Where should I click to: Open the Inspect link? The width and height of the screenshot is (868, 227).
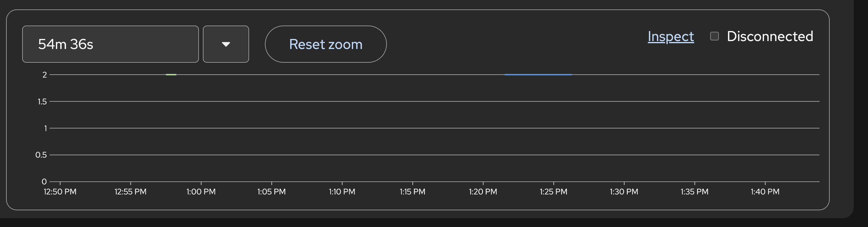click(x=671, y=37)
